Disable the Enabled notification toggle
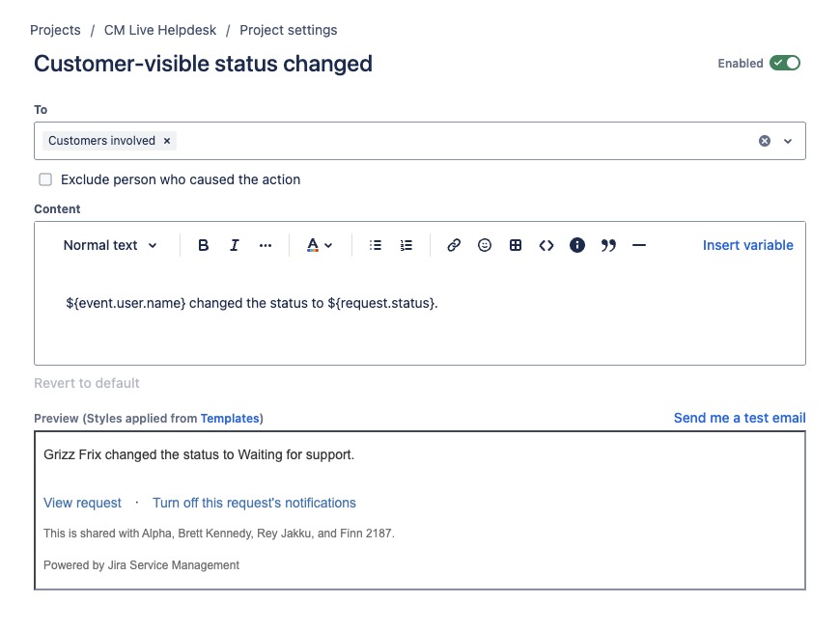840x630 pixels. tap(785, 63)
